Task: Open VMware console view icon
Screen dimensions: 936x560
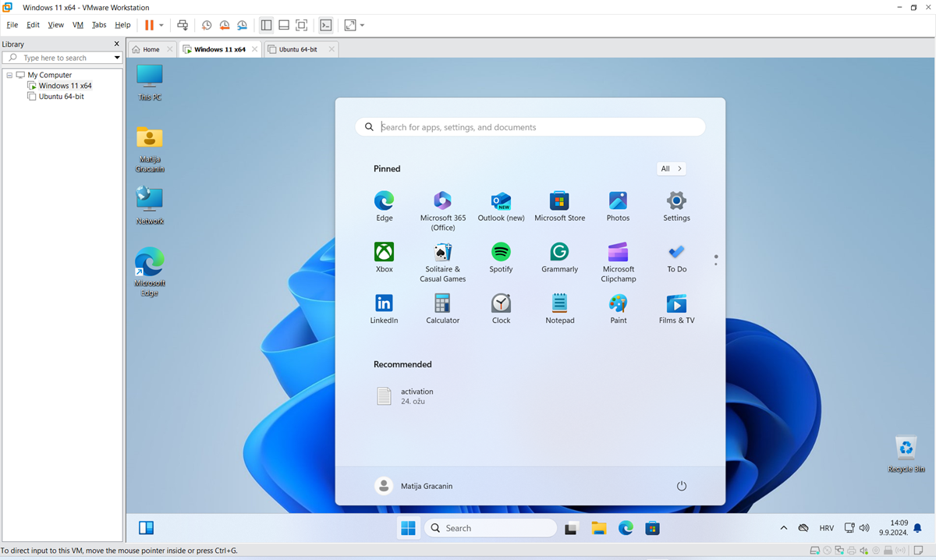Action: (326, 25)
